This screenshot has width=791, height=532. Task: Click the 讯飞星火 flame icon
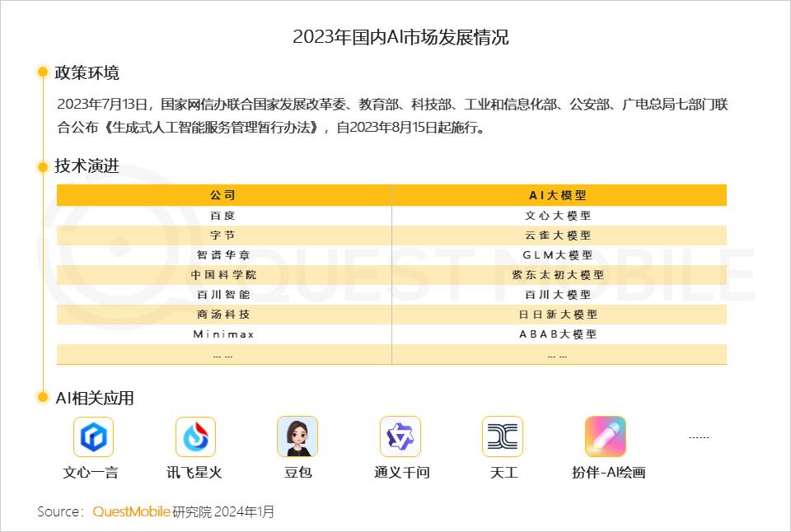[196, 436]
